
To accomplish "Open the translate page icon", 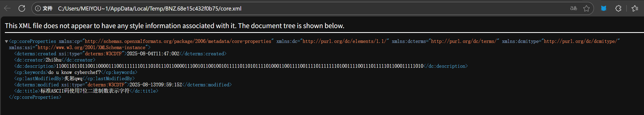I will [573, 8].
